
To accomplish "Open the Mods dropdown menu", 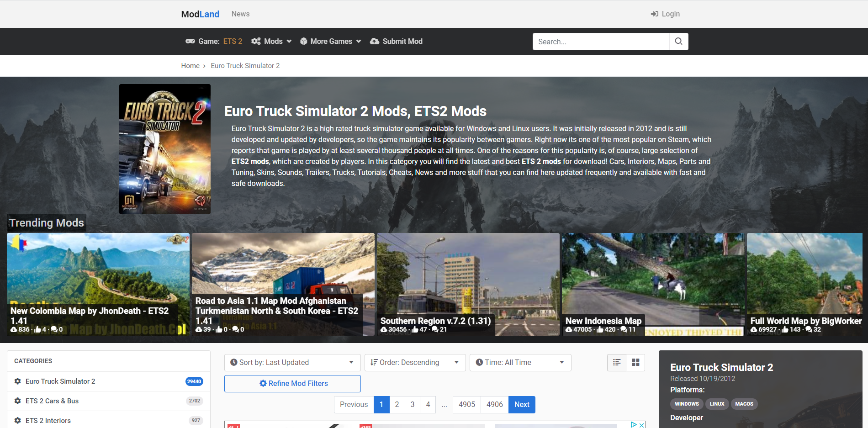I will [271, 42].
